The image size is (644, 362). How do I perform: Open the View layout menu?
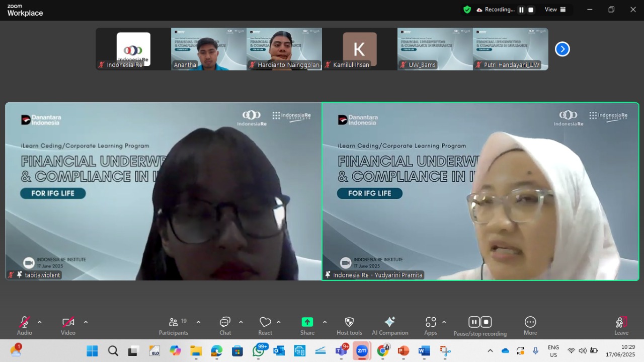[x=555, y=10]
